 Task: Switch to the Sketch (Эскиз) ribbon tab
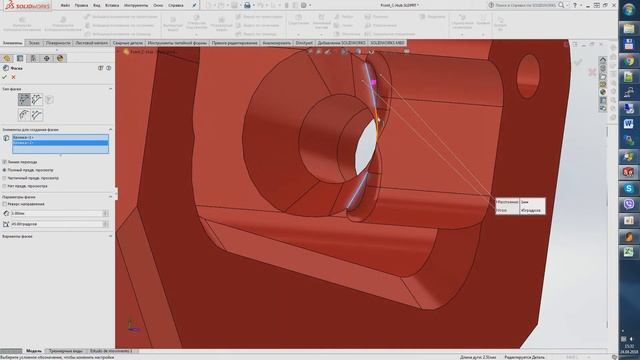point(34,42)
